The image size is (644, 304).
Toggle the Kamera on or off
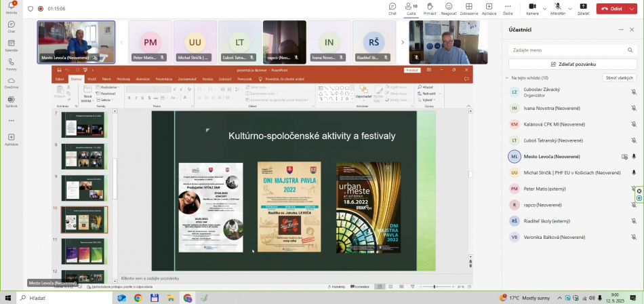(x=532, y=7)
